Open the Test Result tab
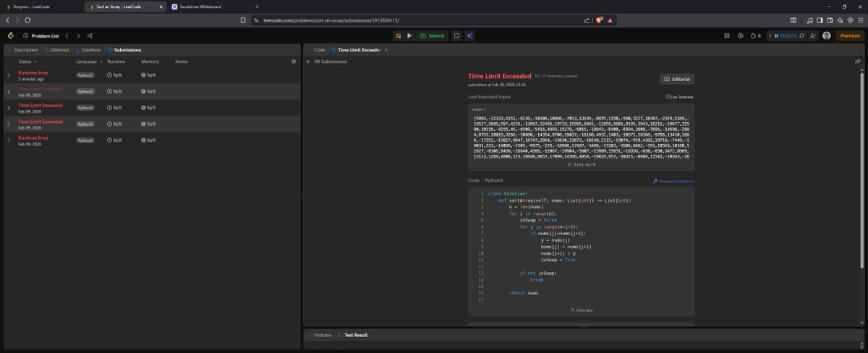The width and height of the screenshot is (868, 353). pos(353,335)
